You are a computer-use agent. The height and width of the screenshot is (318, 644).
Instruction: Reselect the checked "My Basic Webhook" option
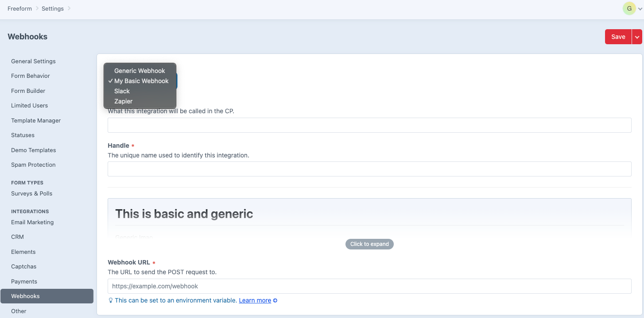(x=141, y=81)
